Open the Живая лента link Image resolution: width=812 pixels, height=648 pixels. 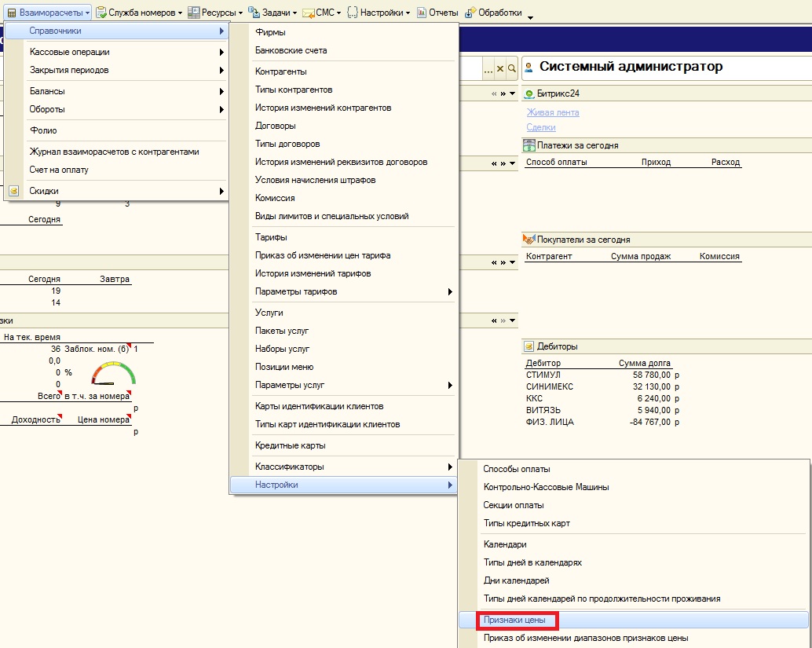553,112
